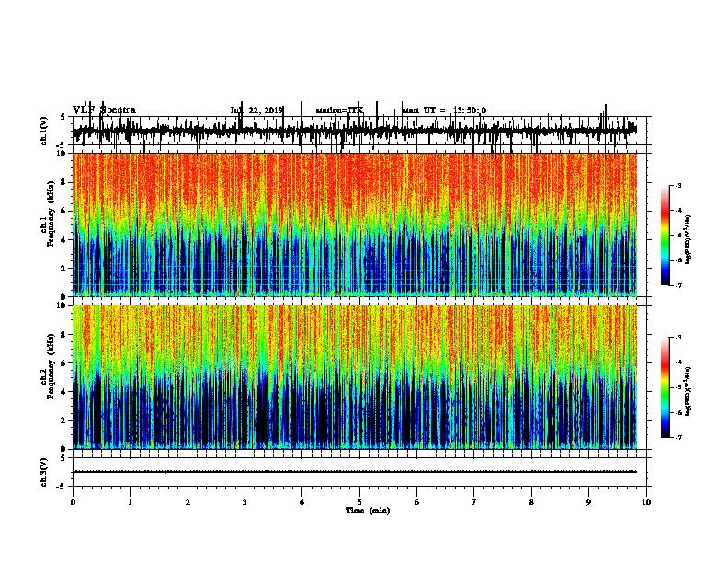The image size is (728, 563).
Task: Click time axis tick label "4"
Action: tap(302, 502)
